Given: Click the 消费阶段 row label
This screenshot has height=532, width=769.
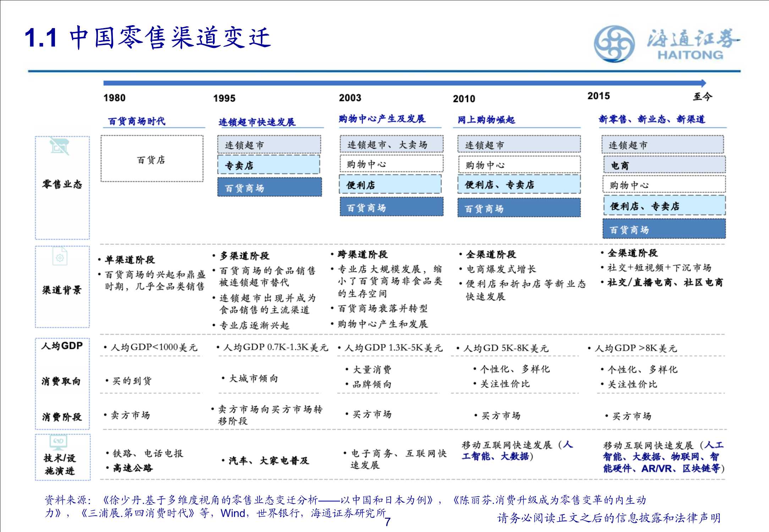Looking at the screenshot, I should (62, 416).
